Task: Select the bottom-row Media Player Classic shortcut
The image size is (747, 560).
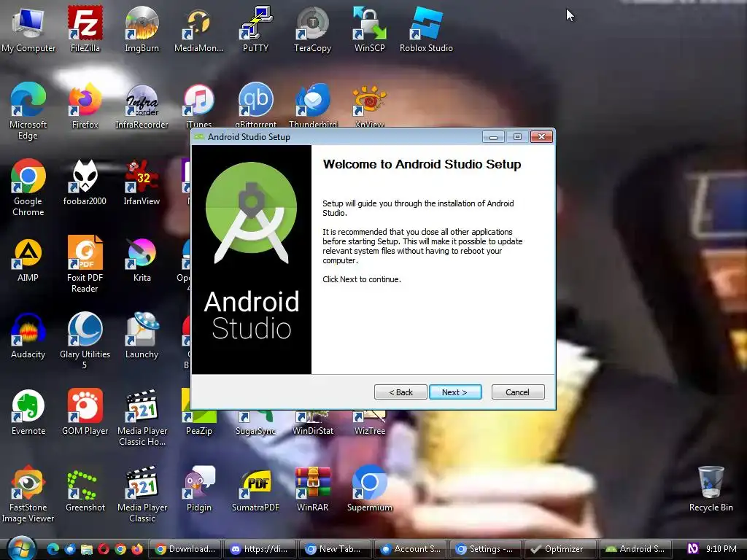Action: pyautogui.click(x=142, y=494)
